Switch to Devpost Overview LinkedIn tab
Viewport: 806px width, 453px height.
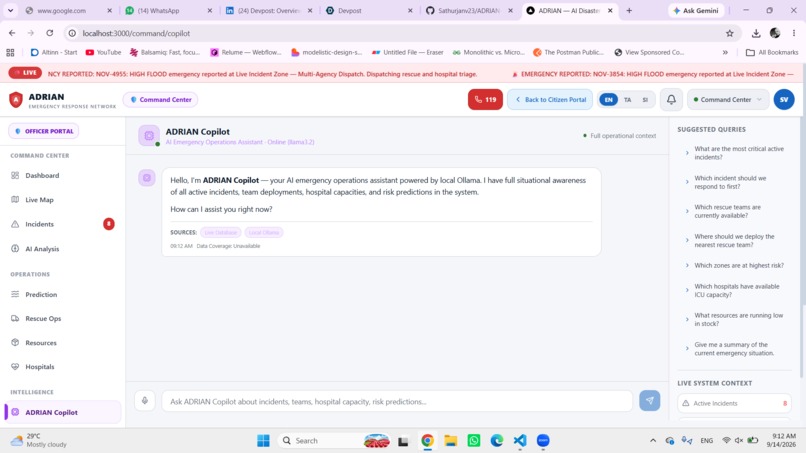pyautogui.click(x=269, y=10)
